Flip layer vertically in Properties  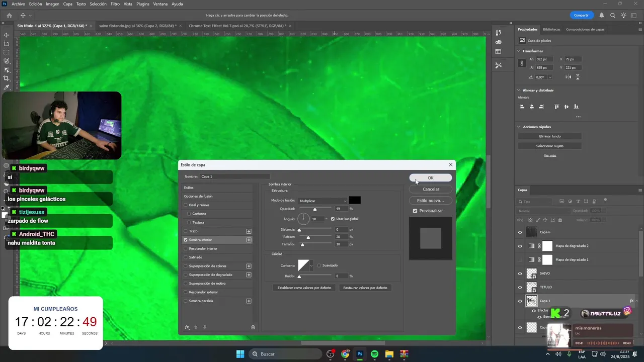[x=578, y=77]
